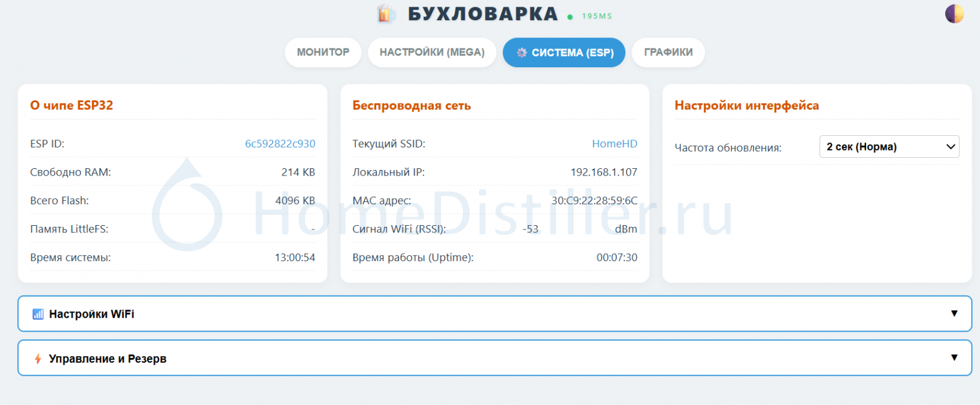Viewport: 980px width, 405px height.
Task: Click the 195MS latency indicator
Action: pyautogui.click(x=597, y=17)
